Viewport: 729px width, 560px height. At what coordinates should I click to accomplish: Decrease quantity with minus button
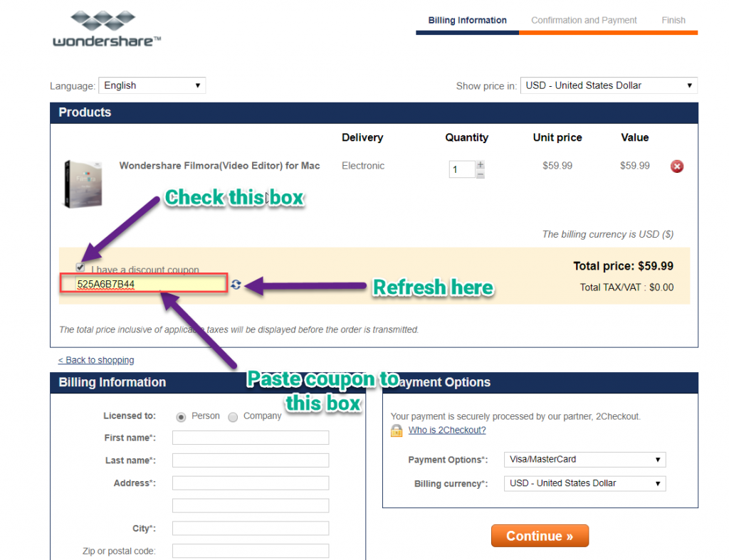[481, 174]
